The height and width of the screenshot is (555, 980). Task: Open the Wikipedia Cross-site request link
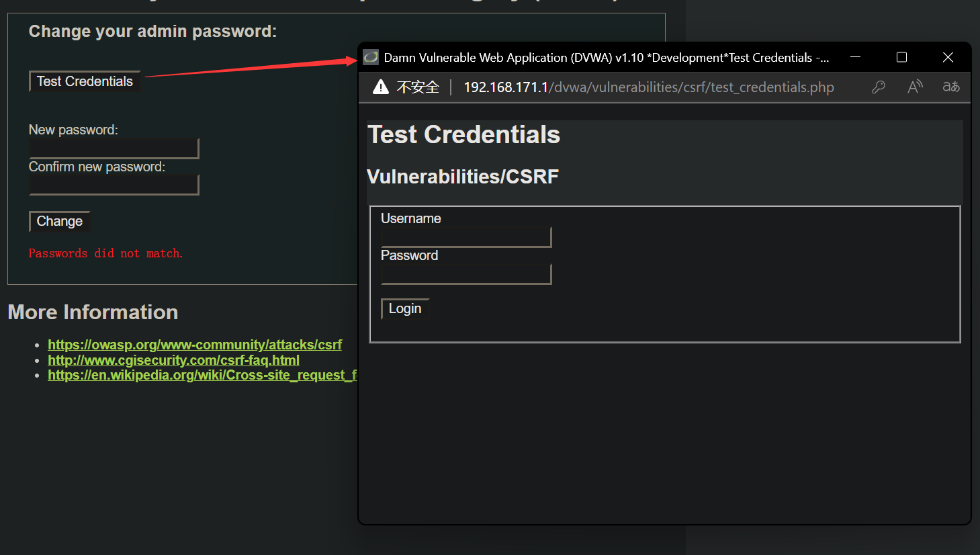(x=202, y=375)
